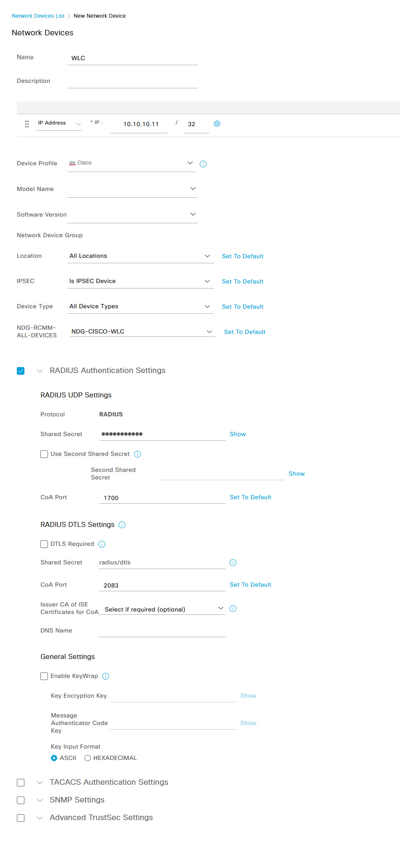Show the RADIUS UDP shared secret
400x868 pixels.
pos(238,434)
